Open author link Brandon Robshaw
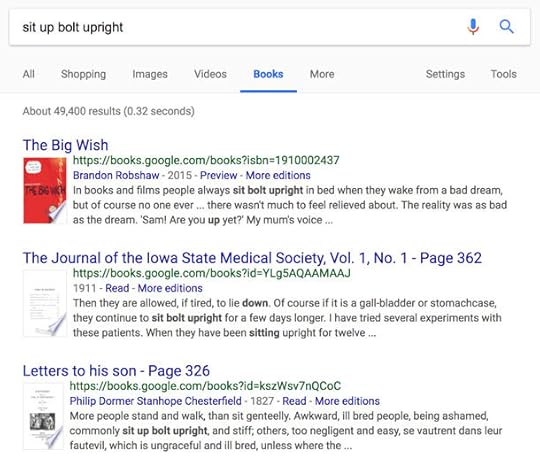This screenshot has height=462, width=540. 116,175
